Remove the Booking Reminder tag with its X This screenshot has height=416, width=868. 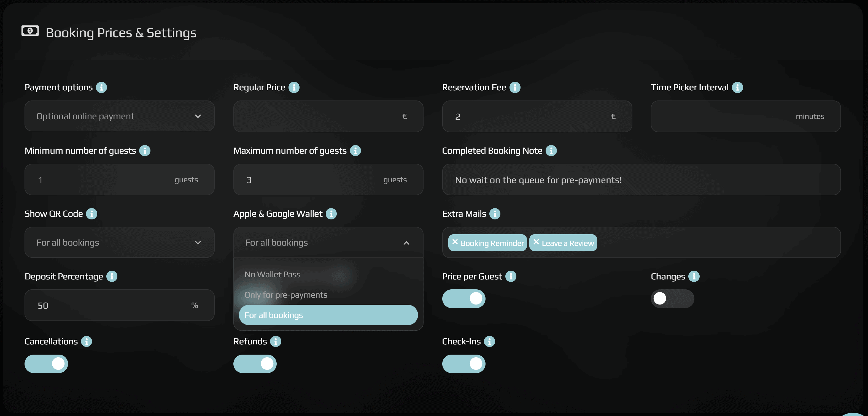(455, 242)
